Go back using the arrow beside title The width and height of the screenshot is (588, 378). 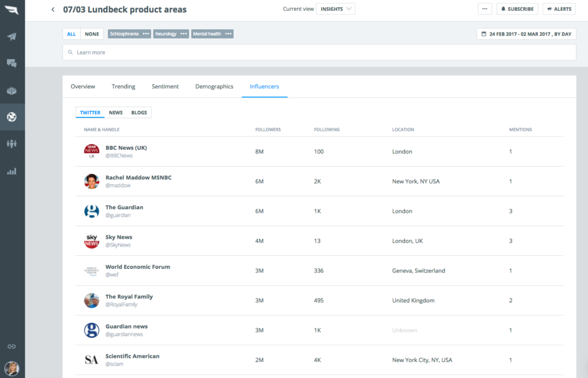(53, 9)
